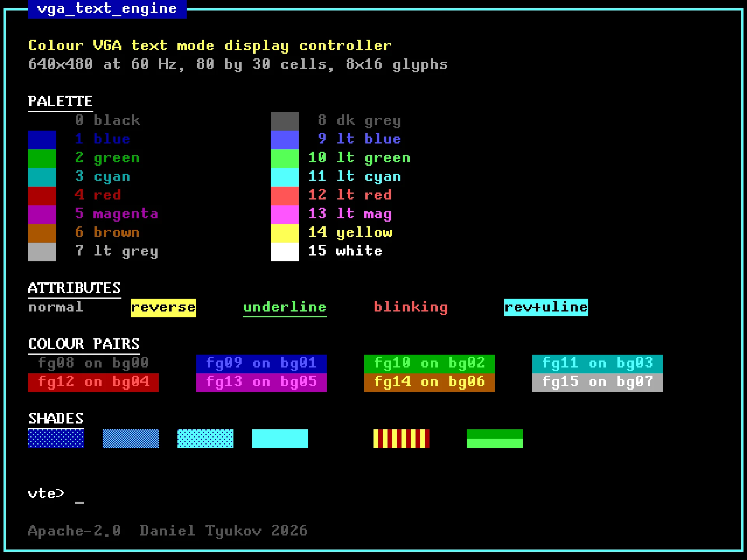The height and width of the screenshot is (560, 747).
Task: Click the 'fg09 on bg01' colour pair
Action: point(261,364)
